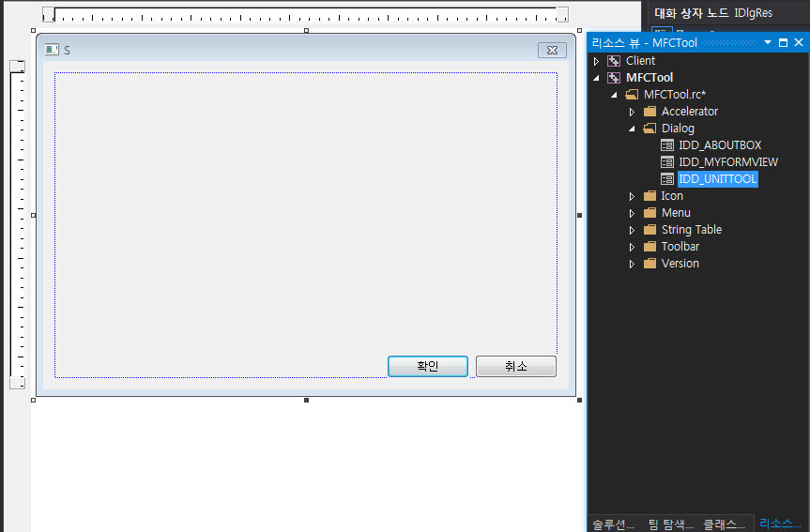Switch to the 리소스 view tab
Screen dimensions: 810x532
pos(780,524)
